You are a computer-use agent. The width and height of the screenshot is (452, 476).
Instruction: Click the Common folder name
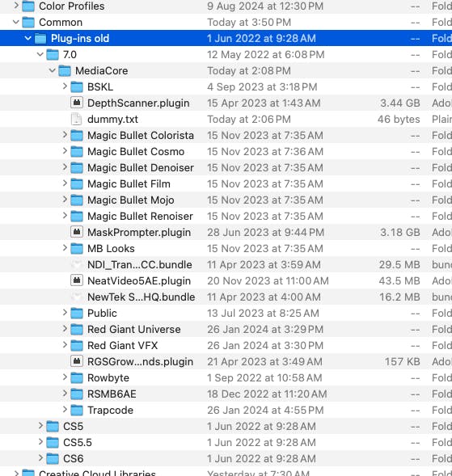point(61,22)
